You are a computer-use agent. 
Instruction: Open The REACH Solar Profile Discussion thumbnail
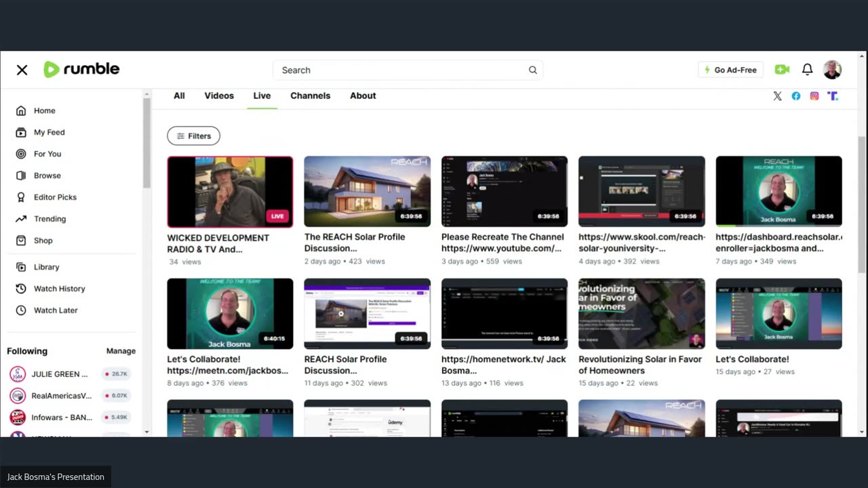point(367,192)
